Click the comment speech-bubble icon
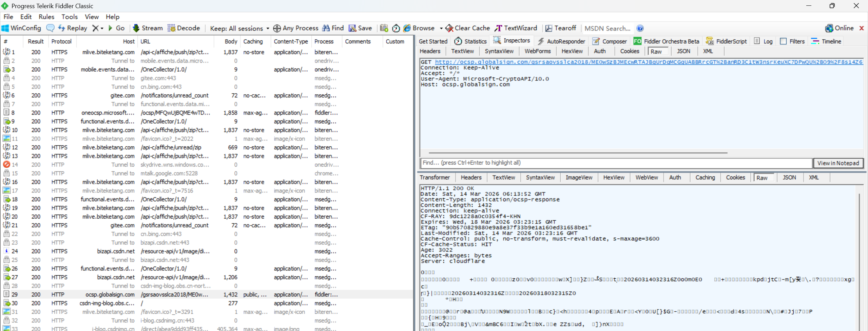The width and height of the screenshot is (868, 331). [x=50, y=28]
